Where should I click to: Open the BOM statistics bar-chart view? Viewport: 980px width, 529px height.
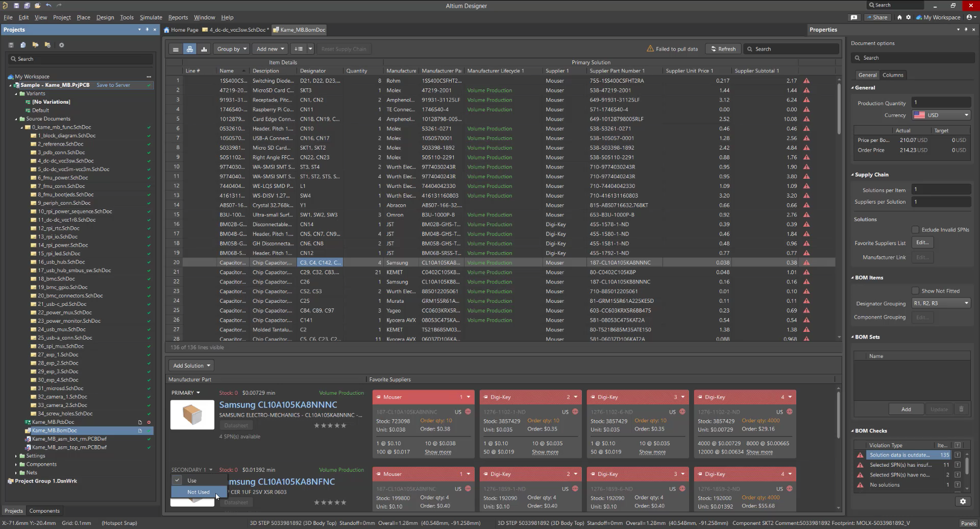[204, 49]
